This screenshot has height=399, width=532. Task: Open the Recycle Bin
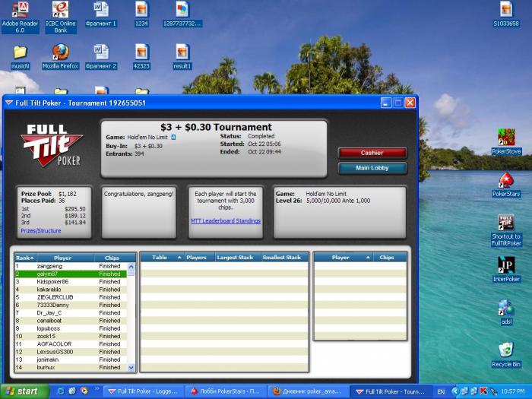pyautogui.click(x=506, y=355)
